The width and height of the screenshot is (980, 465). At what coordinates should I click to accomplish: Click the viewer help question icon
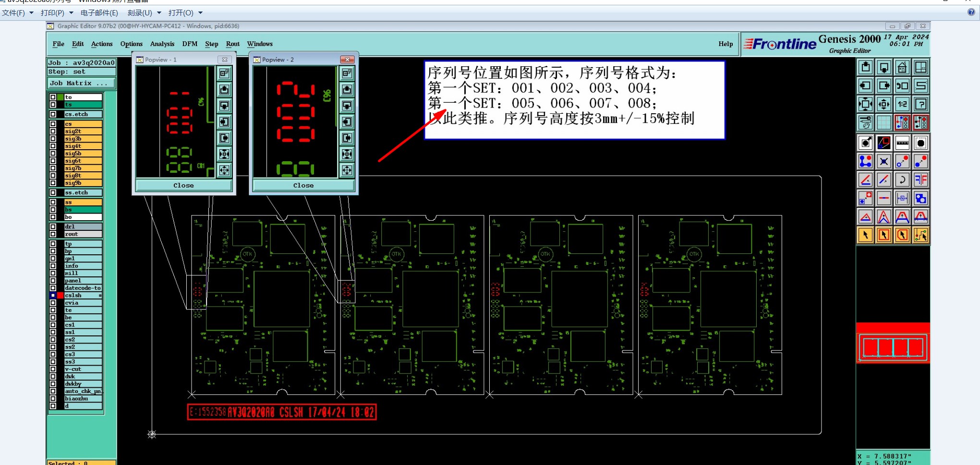(x=971, y=12)
